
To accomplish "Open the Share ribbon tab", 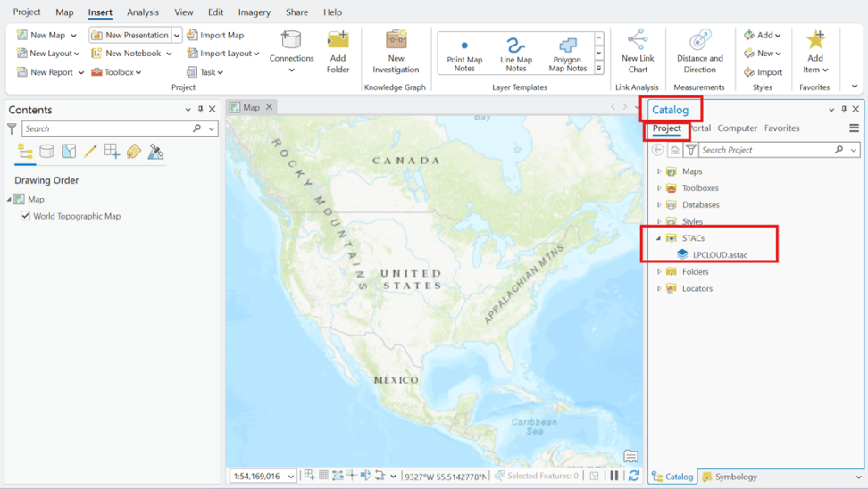I will (296, 12).
